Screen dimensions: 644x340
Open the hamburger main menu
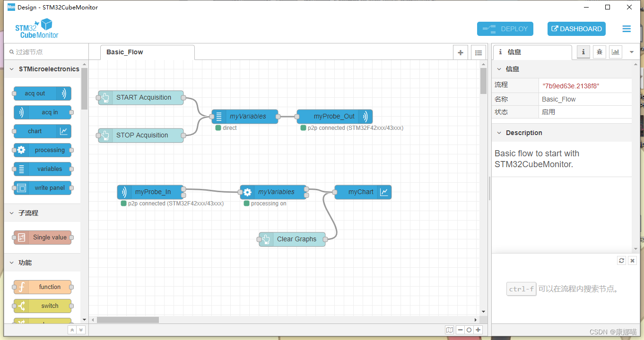pyautogui.click(x=627, y=29)
